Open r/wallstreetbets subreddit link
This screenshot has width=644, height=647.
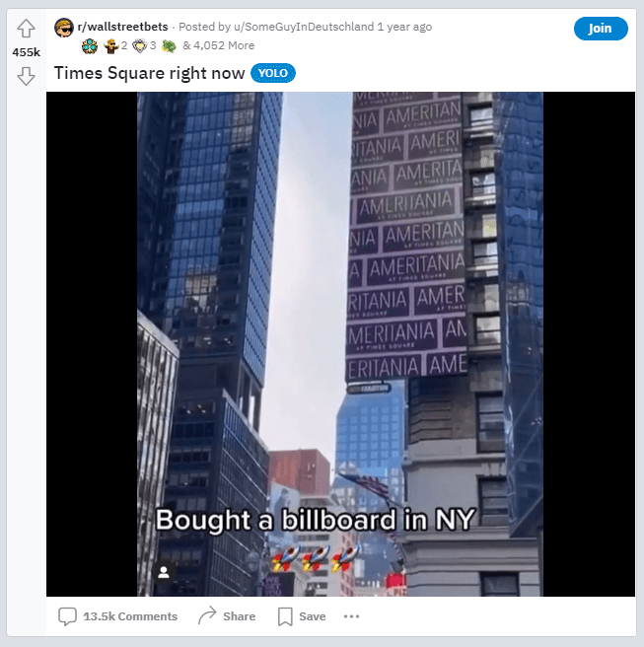pos(123,27)
